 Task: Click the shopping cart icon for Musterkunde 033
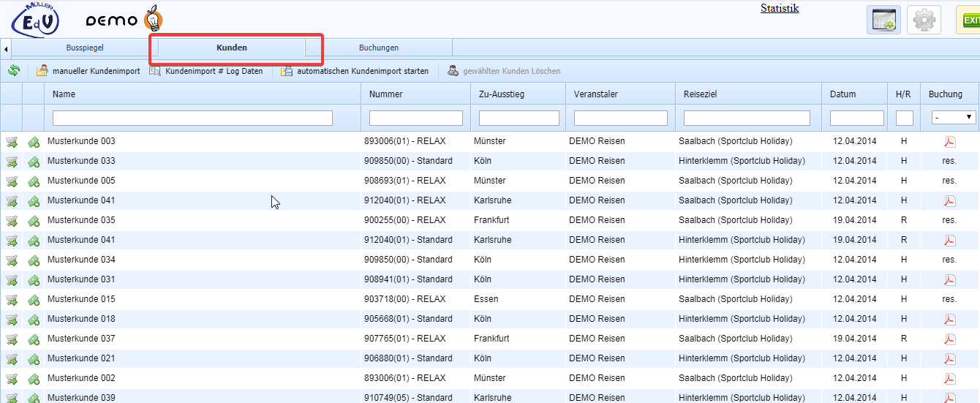(x=12, y=162)
